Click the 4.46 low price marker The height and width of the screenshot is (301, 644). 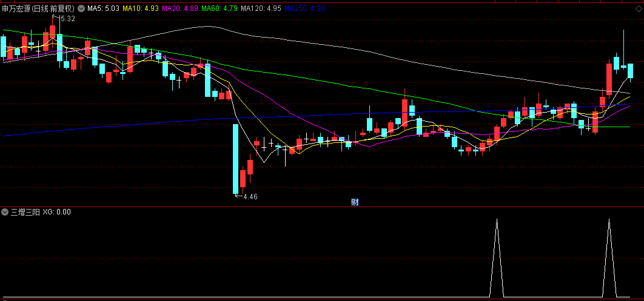tap(250, 196)
